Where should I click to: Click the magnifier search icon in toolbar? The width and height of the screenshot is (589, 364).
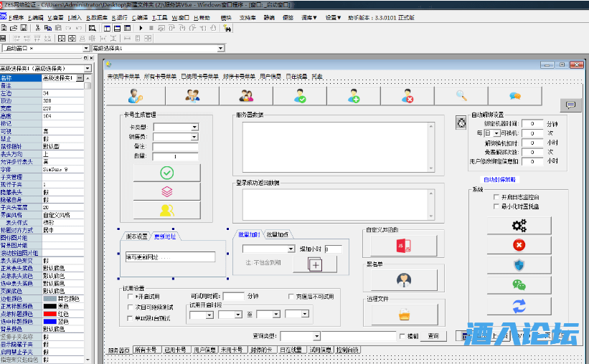pos(461,95)
